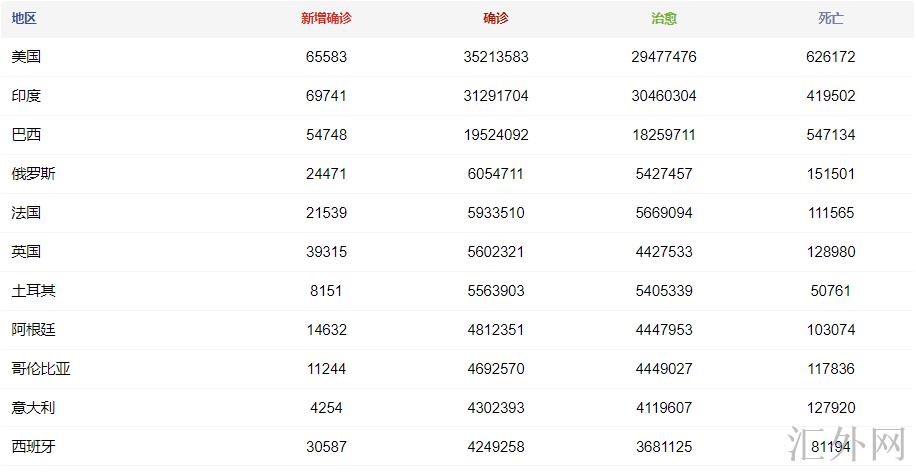Click the 地区 column header
916x474 pixels.
[24, 18]
